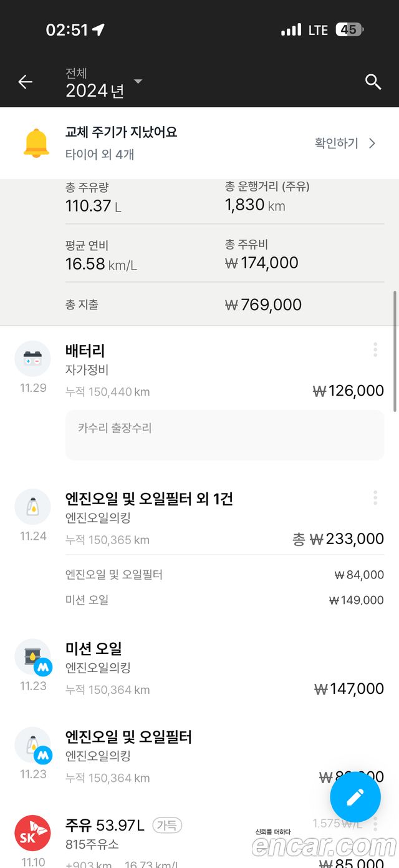Screen dimensions: 399x868
Task: Open the three-dot menu for the 엔진오일 및 오일필터 외 1건 entry
Action: (375, 497)
